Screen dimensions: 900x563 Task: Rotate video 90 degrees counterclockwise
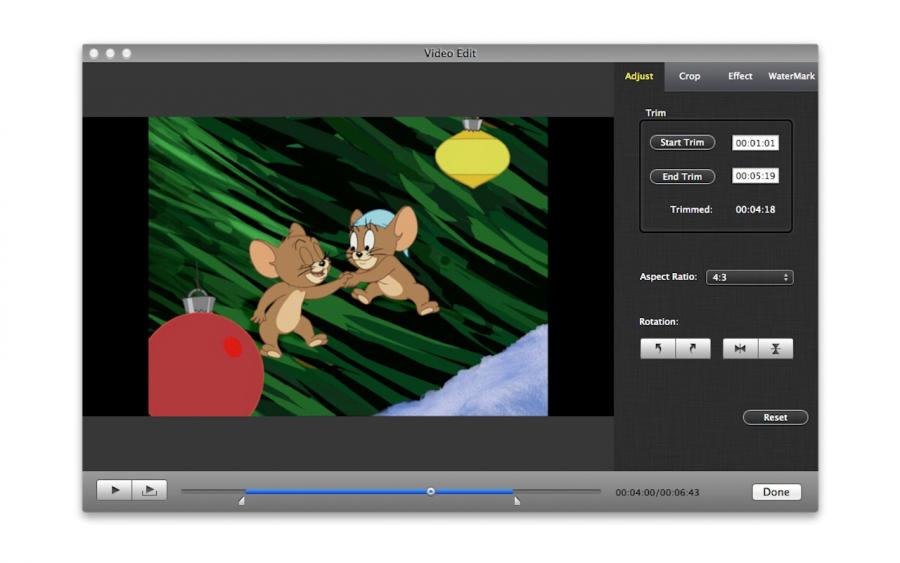click(658, 348)
